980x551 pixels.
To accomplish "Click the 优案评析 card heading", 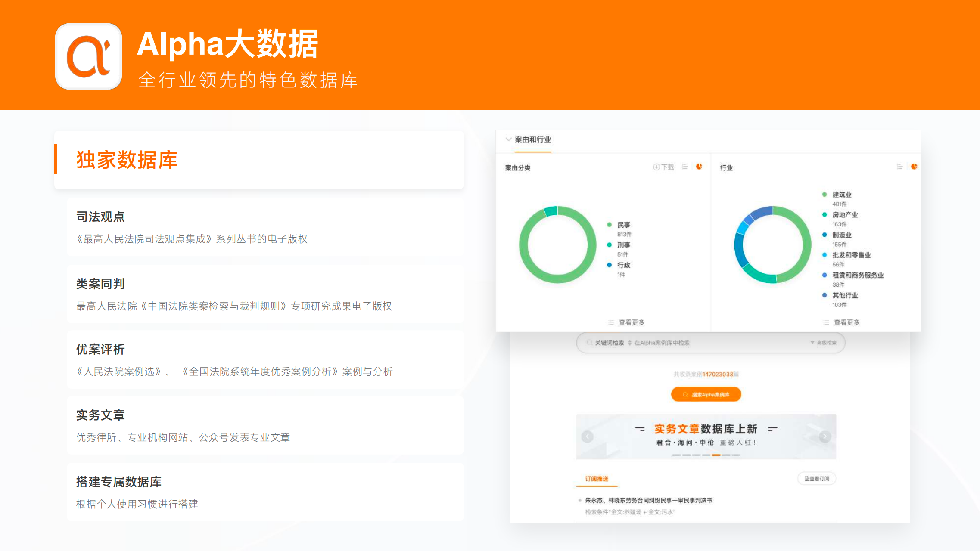I will pyautogui.click(x=100, y=349).
